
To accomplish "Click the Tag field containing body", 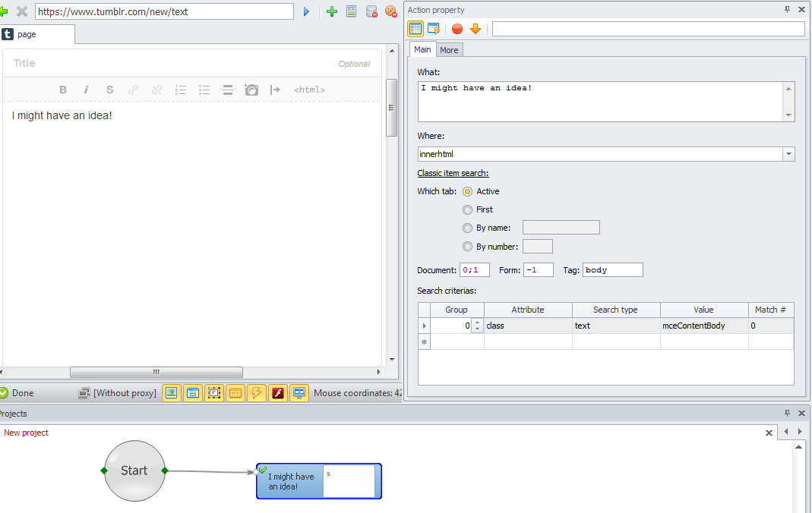I will (x=613, y=270).
